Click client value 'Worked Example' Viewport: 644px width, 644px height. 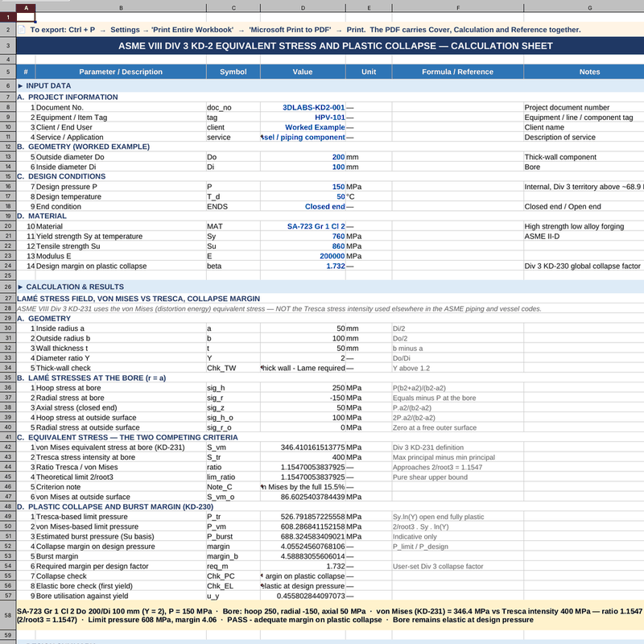coord(315,127)
